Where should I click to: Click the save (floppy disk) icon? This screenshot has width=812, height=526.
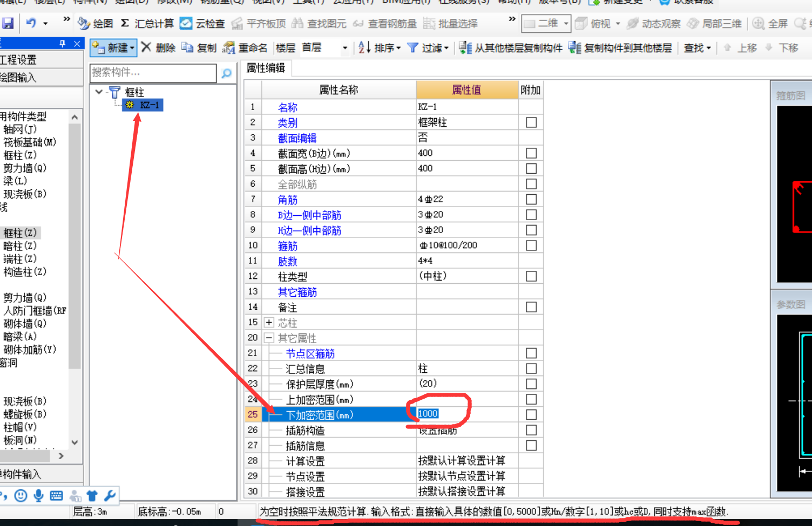point(8,23)
